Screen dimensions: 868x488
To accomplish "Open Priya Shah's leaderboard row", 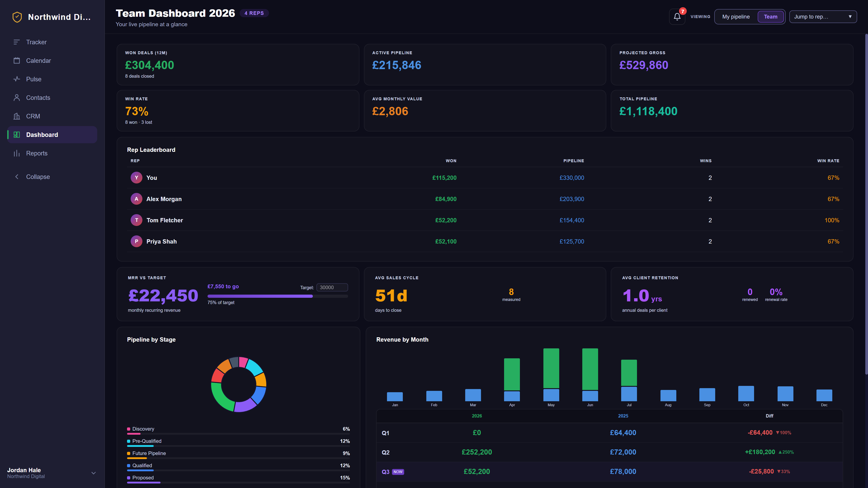I will point(485,241).
